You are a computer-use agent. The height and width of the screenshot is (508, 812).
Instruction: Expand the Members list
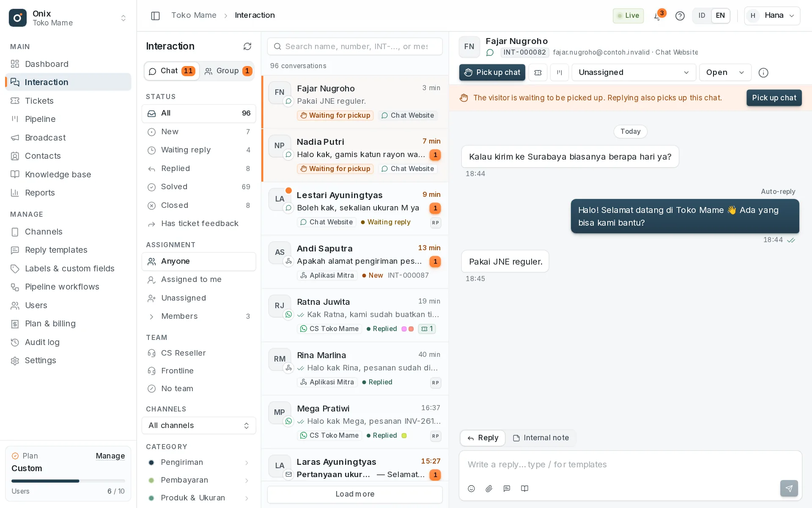pos(199,316)
